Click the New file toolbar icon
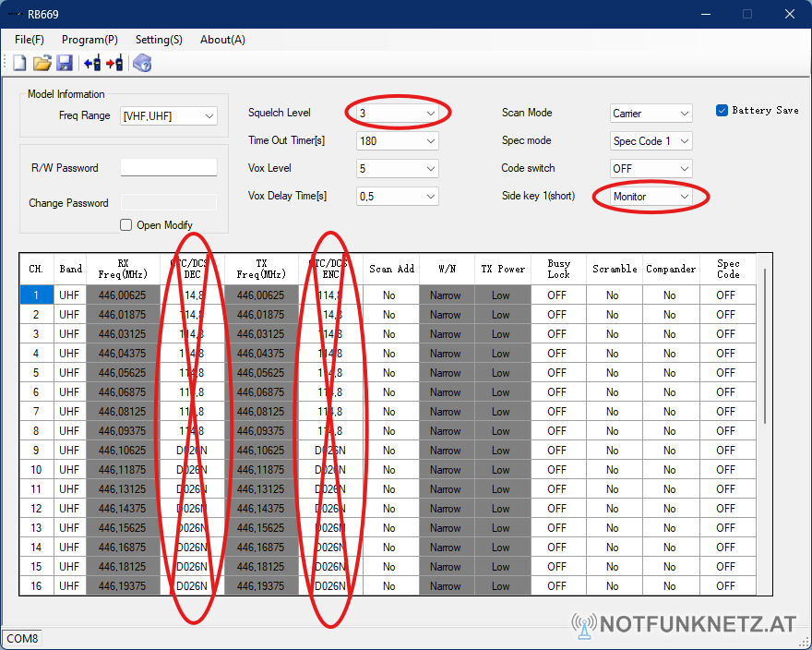 [x=19, y=63]
